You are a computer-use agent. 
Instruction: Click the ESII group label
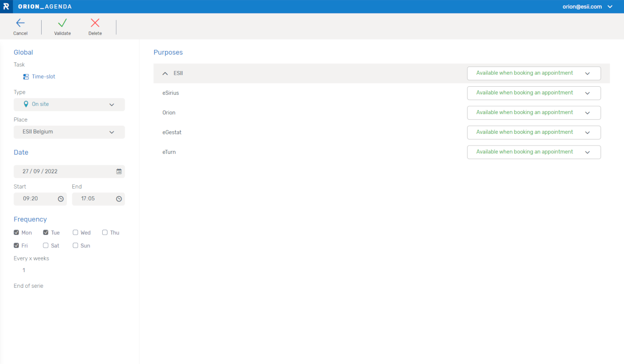[x=179, y=74]
